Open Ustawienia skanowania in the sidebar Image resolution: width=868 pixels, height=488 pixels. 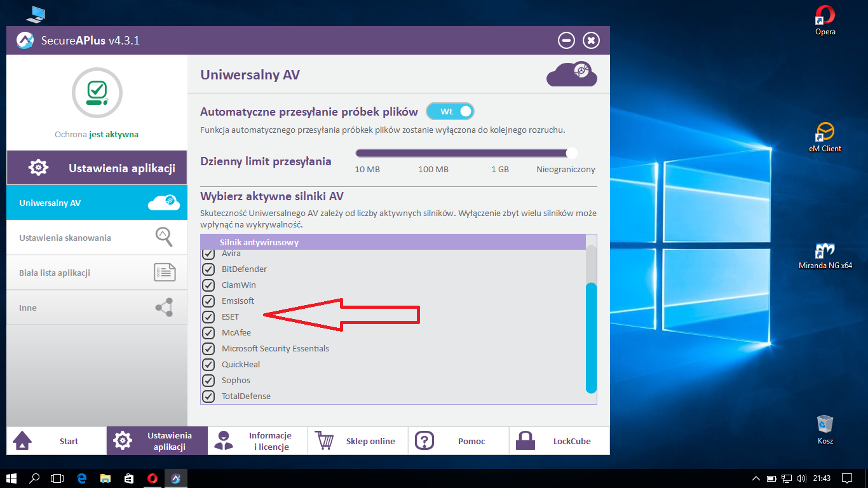pos(97,238)
